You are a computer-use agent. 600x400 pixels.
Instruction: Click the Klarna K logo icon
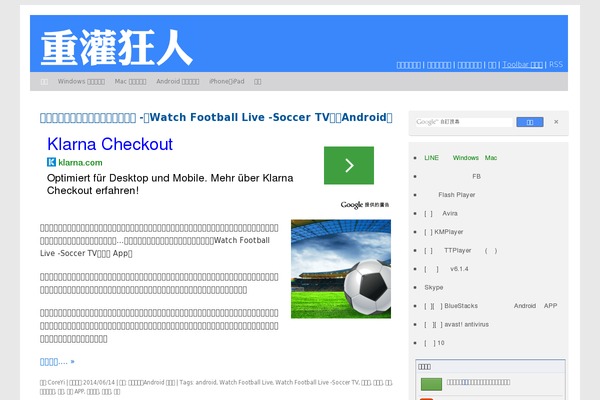click(51, 162)
